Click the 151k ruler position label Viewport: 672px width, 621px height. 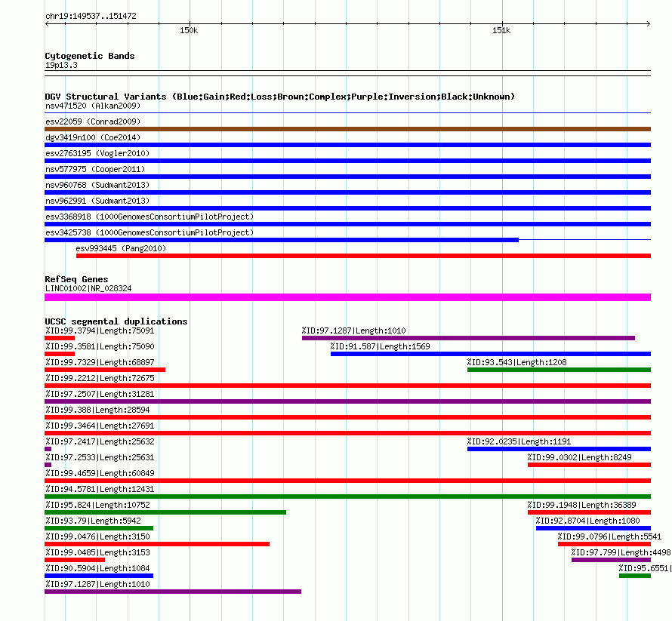point(501,30)
